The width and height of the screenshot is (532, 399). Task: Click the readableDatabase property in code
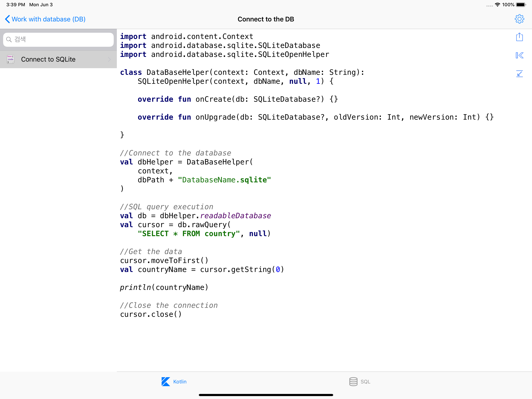[235, 216]
